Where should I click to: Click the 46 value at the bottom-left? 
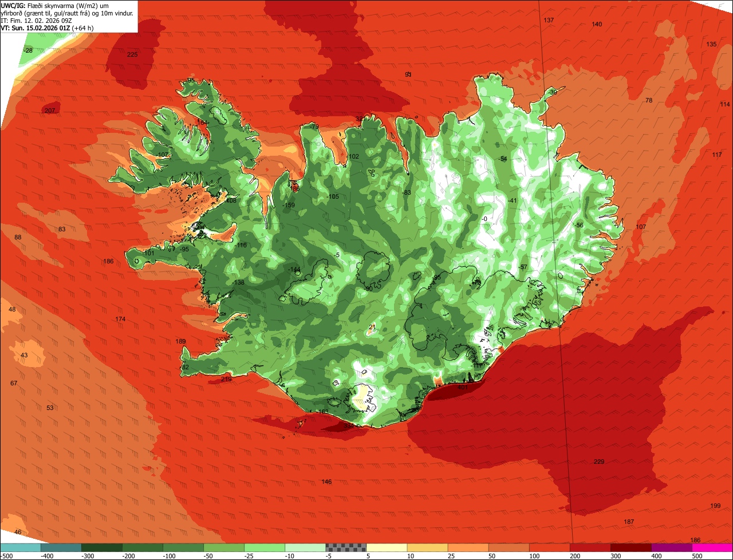pos(18,532)
